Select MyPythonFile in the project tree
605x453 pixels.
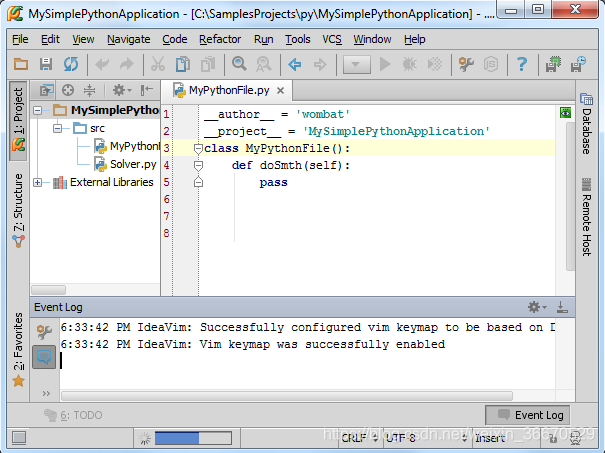point(127,147)
